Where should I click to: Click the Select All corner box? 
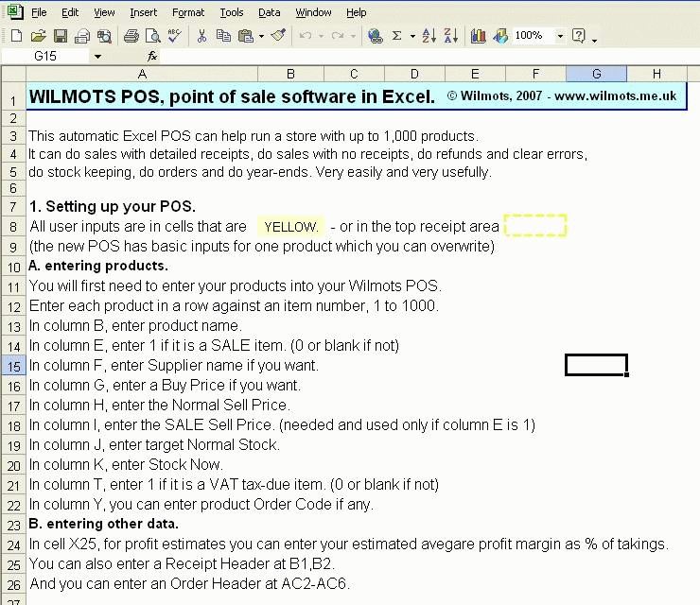14,74
